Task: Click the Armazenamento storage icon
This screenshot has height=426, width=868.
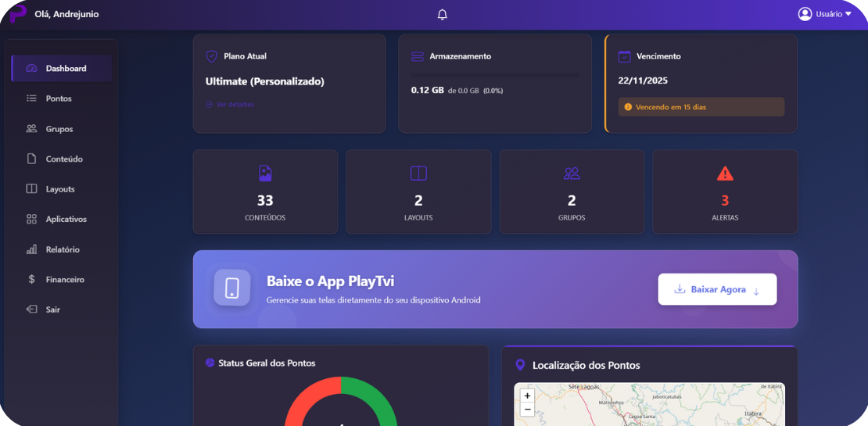Action: 417,56
